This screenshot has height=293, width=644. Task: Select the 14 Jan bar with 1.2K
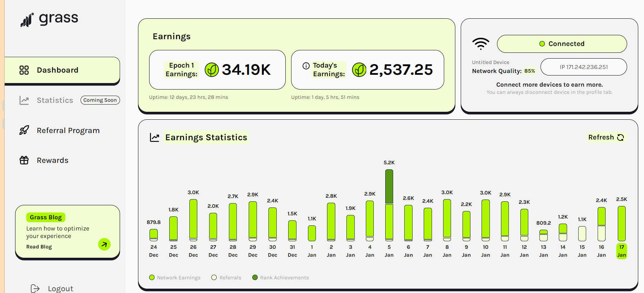pos(563,232)
